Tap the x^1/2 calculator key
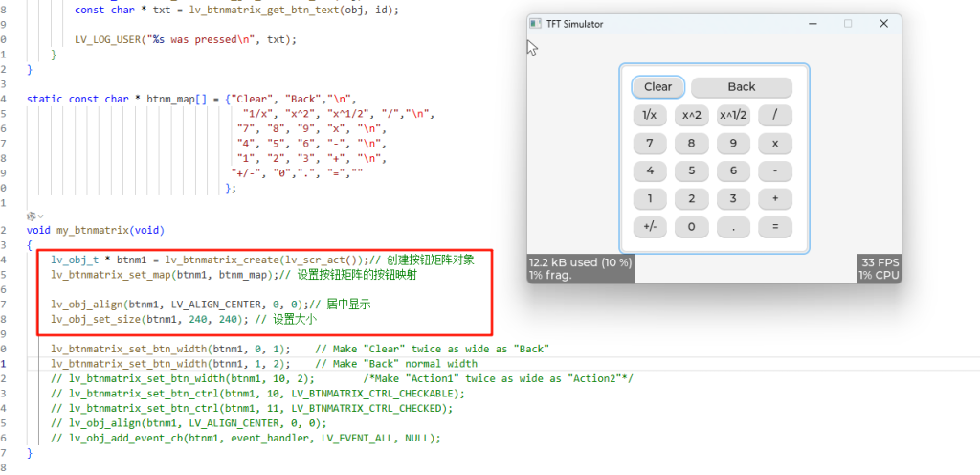Viewport: 980px width, 475px height. click(x=733, y=115)
